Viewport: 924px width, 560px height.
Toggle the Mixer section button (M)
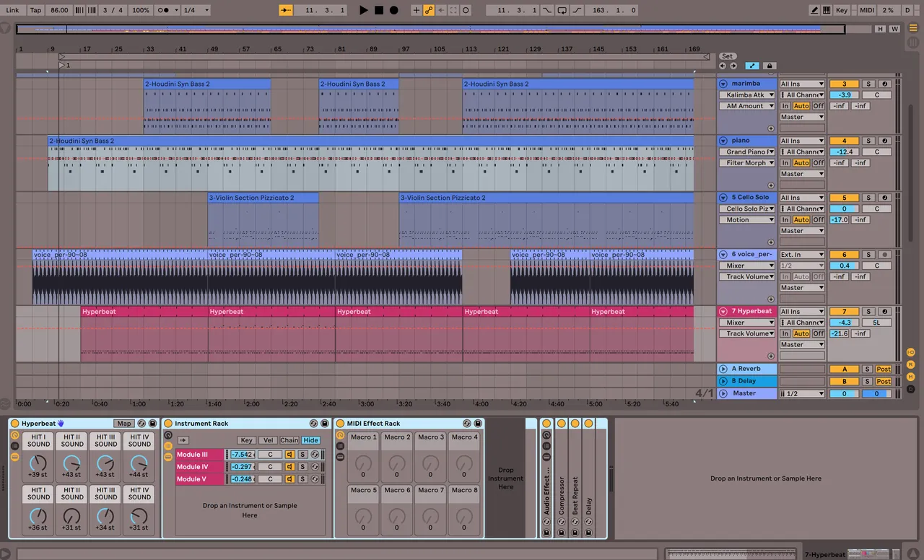pyautogui.click(x=911, y=377)
